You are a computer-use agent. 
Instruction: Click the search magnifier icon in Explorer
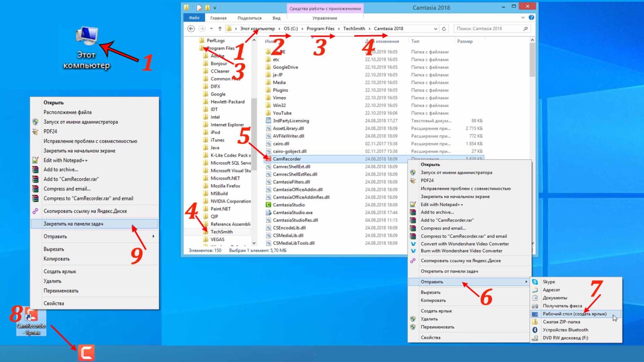click(x=525, y=28)
